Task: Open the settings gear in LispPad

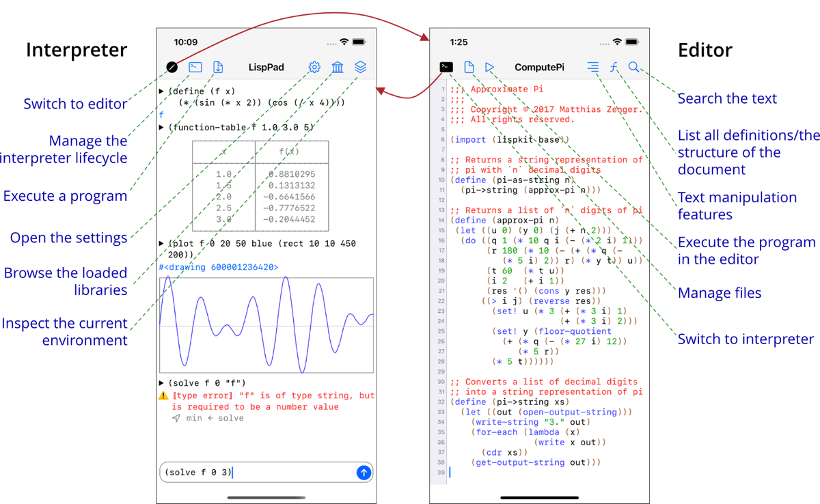Action: (314, 67)
